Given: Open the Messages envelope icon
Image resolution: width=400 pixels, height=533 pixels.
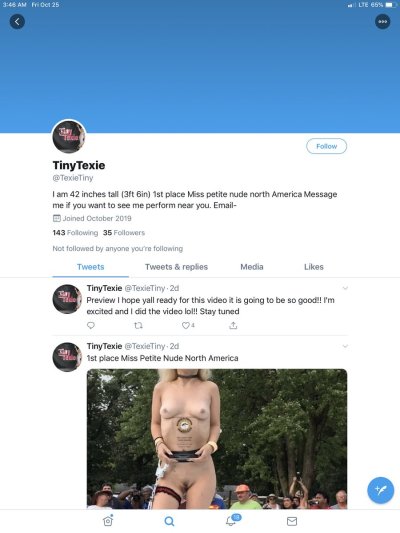Looking at the screenshot, I should [292, 521].
